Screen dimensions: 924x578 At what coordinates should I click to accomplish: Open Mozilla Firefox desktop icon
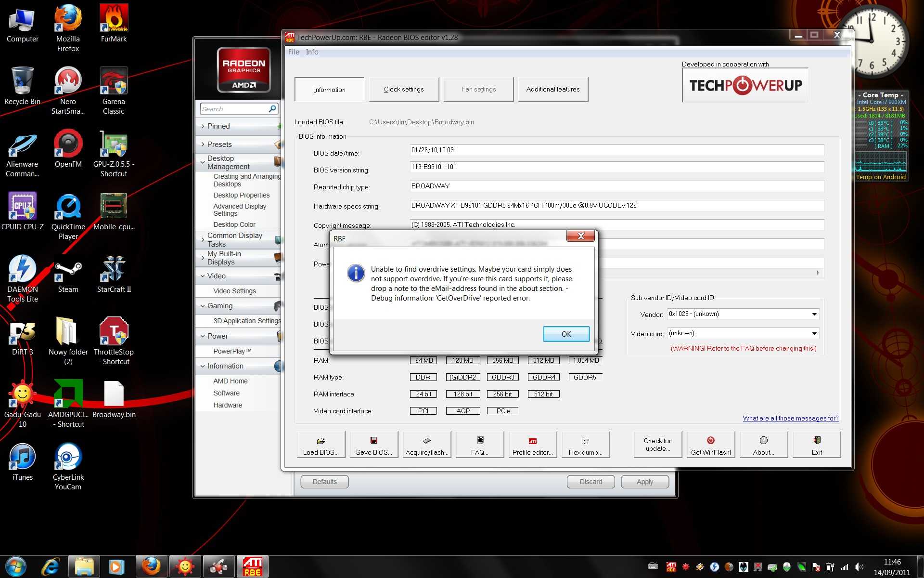tap(68, 28)
